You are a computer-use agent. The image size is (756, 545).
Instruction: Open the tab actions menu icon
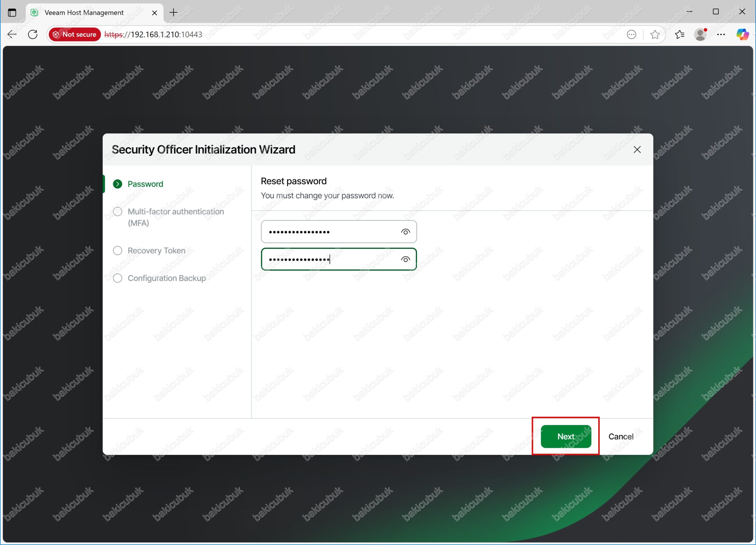12,13
